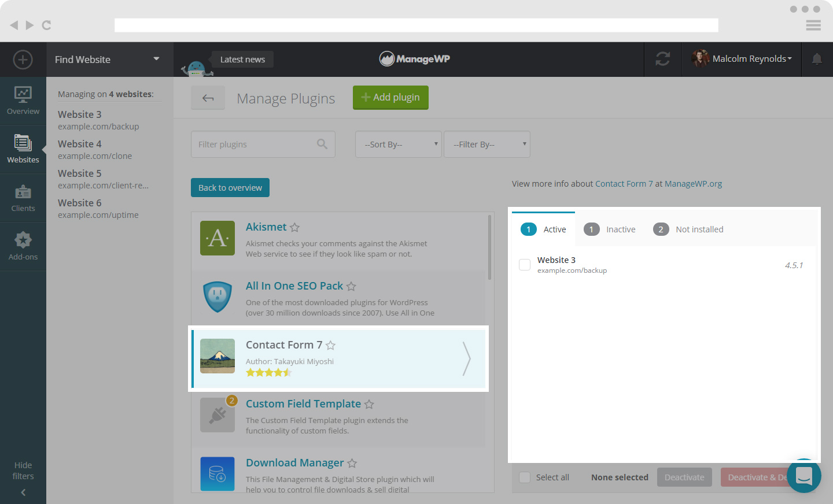Focus the browser address bar
This screenshot has width=833, height=504.
click(417, 25)
